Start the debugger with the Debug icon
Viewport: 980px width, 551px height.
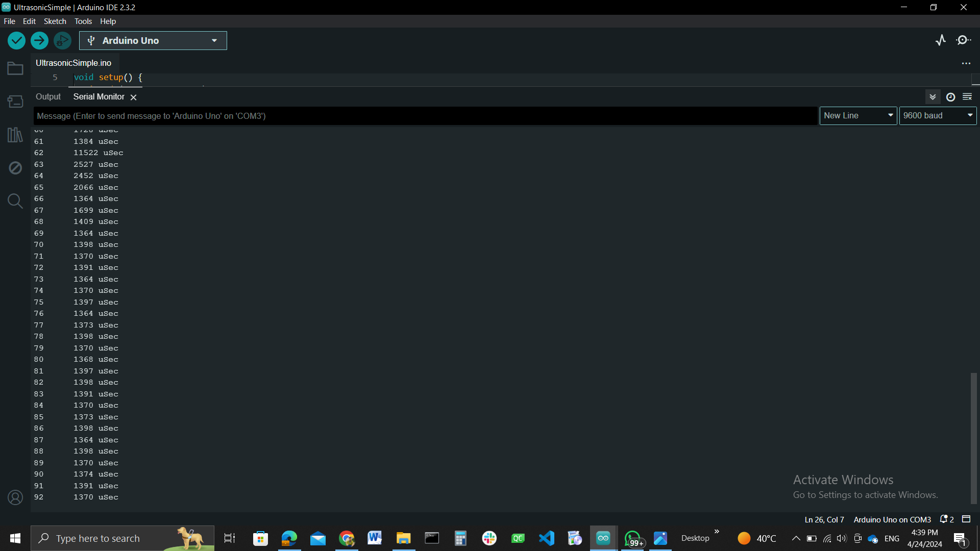click(x=62, y=40)
